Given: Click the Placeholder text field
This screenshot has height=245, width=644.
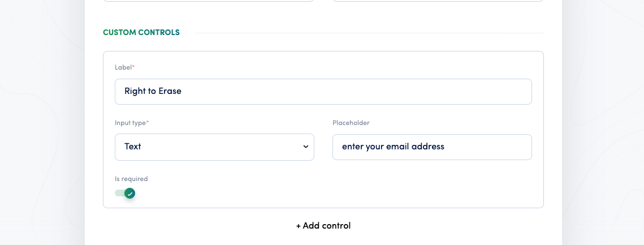Looking at the screenshot, I should tap(432, 147).
